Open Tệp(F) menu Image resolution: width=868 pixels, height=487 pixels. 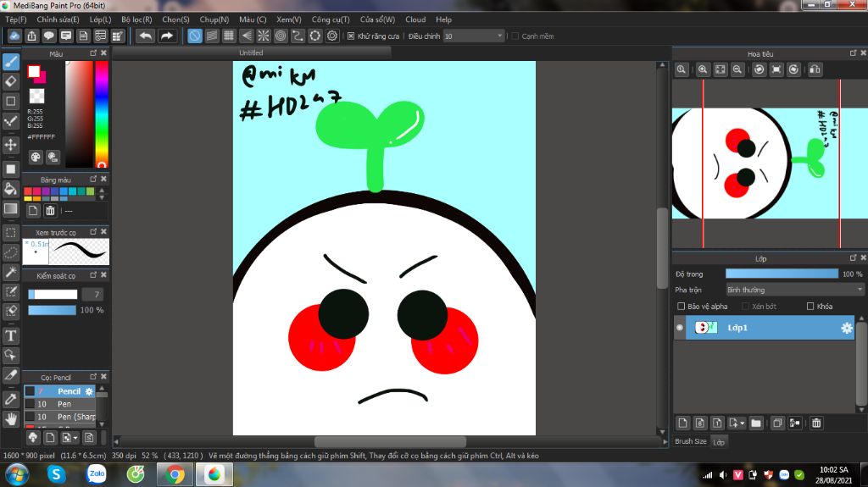pos(15,19)
